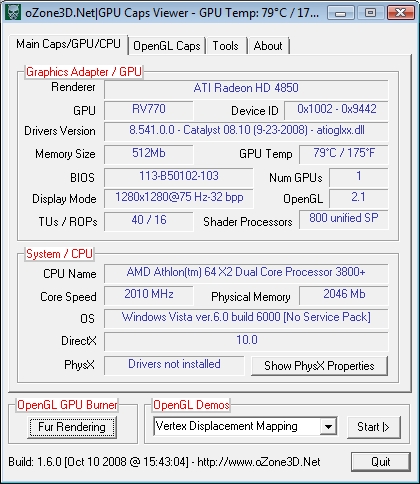Click Show PhysX Properties button
This screenshot has width=420, height=484.
[319, 366]
